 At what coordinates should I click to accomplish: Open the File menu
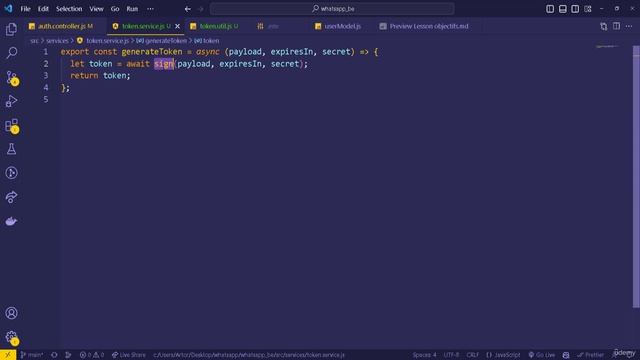pos(25,9)
